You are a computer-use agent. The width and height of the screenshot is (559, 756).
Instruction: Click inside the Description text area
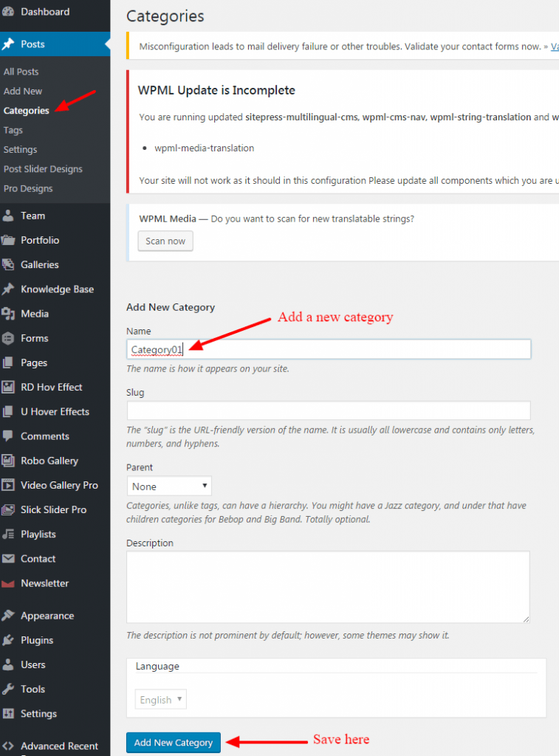pyautogui.click(x=328, y=587)
